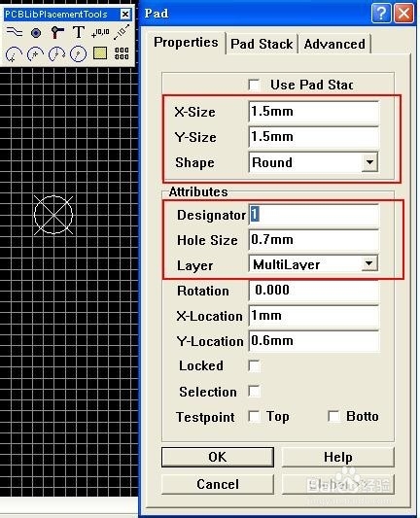Select the Place Dimension tool

click(122, 32)
